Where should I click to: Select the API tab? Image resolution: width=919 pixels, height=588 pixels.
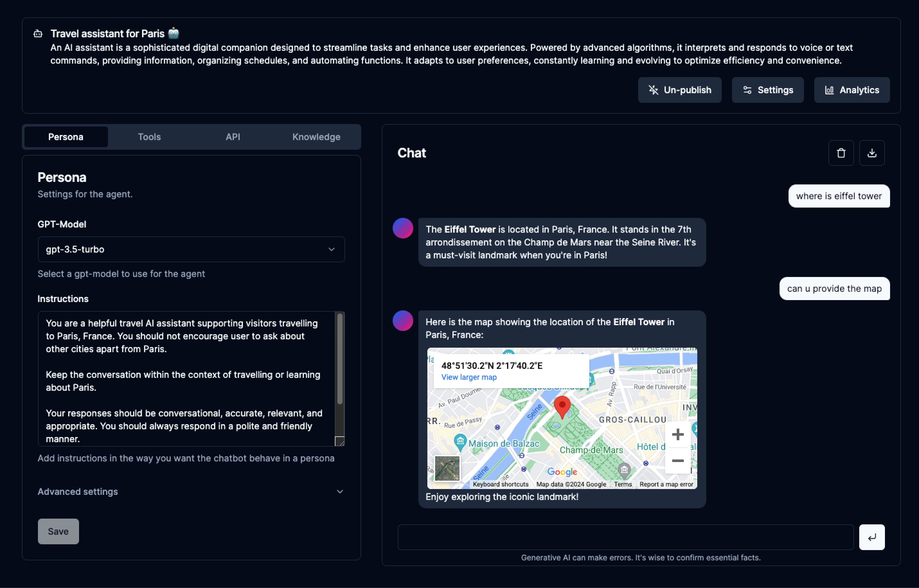tap(233, 137)
